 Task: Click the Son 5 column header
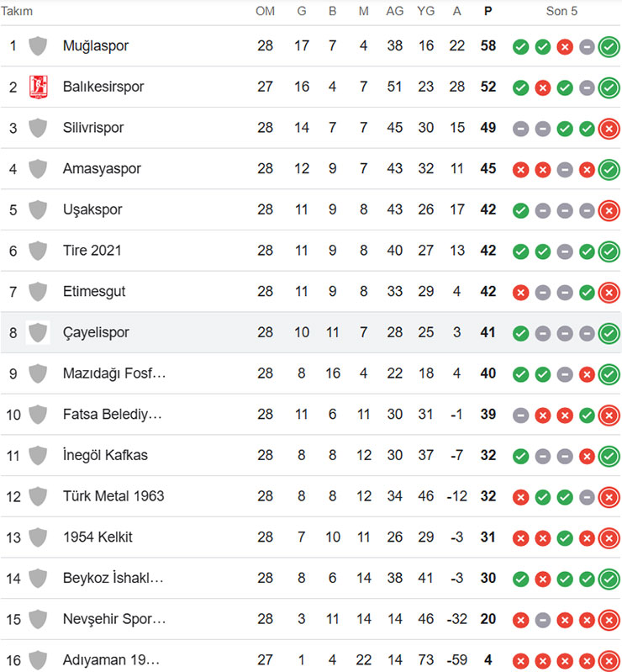click(562, 12)
